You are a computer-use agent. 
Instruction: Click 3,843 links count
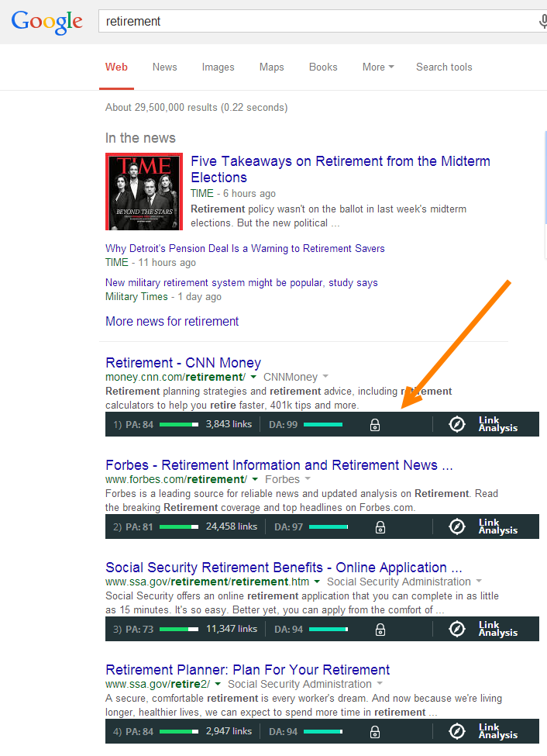[229, 424]
